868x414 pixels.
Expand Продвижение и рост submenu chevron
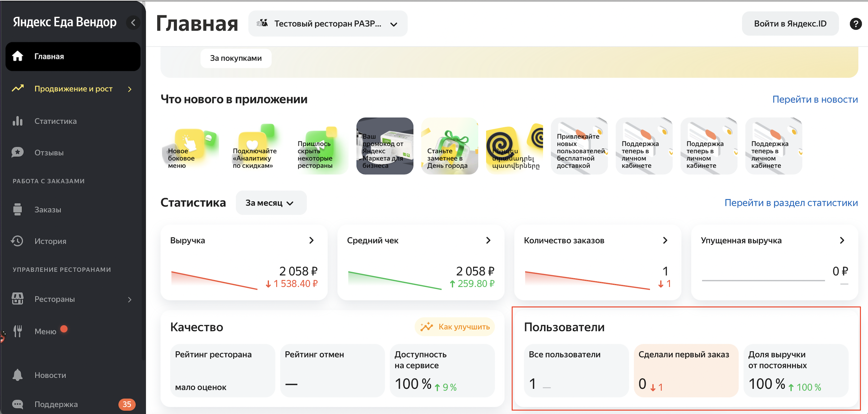[x=130, y=89]
